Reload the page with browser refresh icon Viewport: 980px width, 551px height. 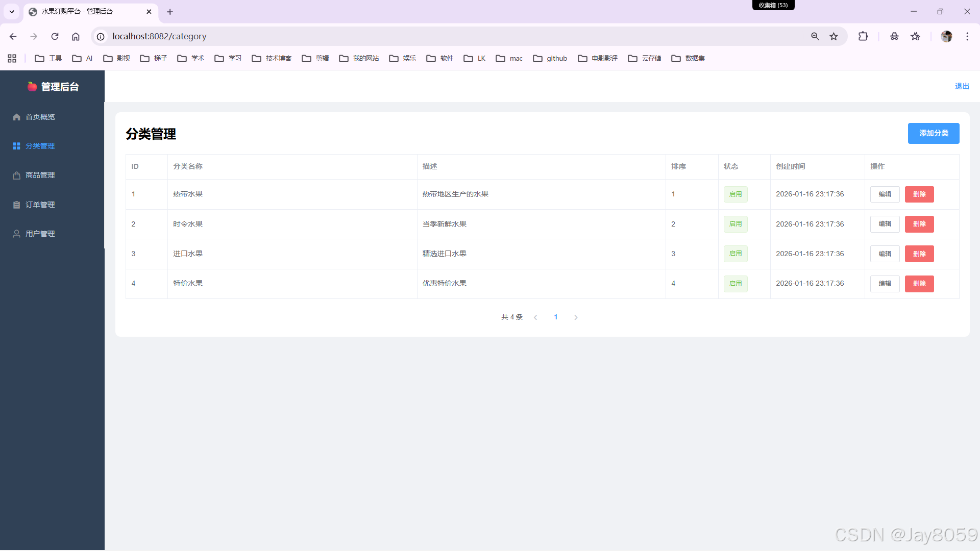[x=55, y=36]
